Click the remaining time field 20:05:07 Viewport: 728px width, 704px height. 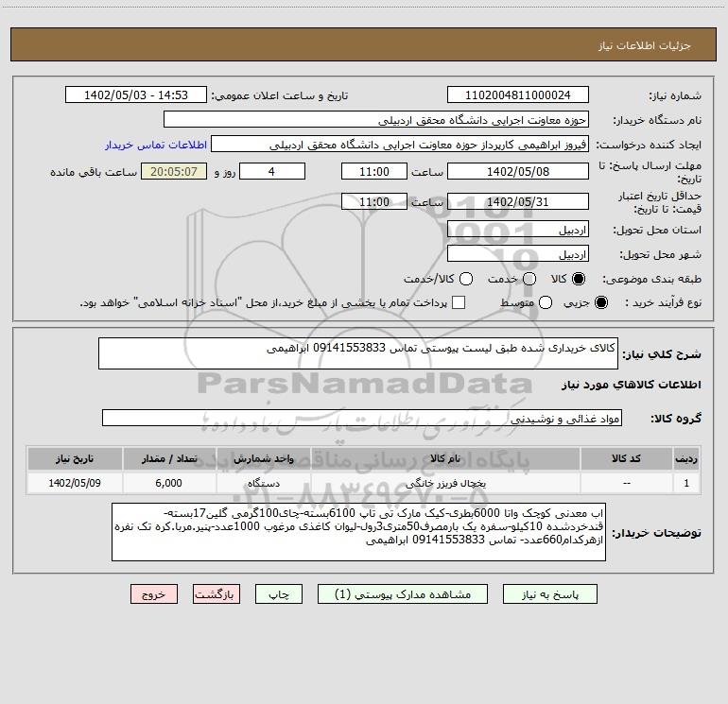point(174,171)
